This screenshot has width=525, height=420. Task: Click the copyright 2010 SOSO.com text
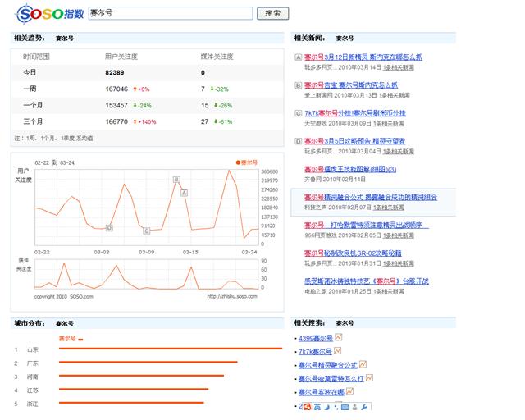pos(64,297)
